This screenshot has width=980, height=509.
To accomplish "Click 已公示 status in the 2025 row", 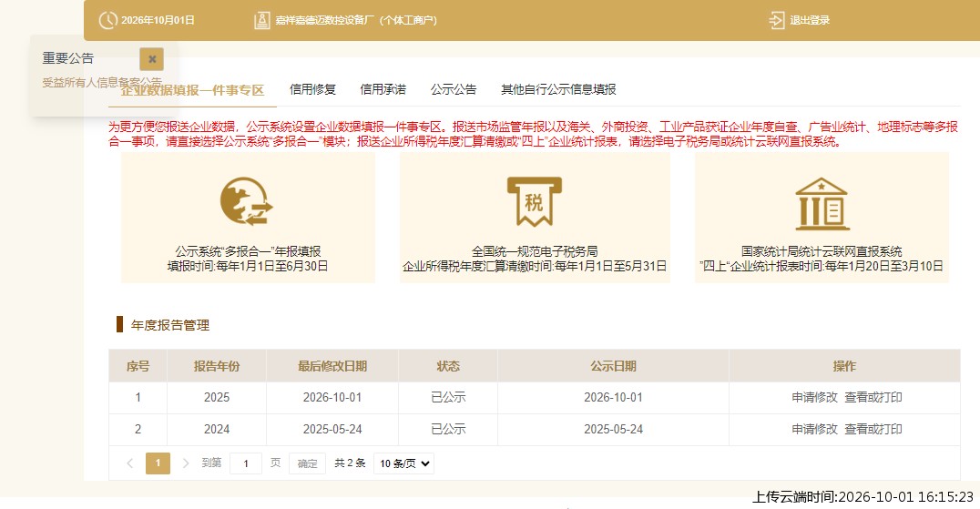I will (x=448, y=397).
